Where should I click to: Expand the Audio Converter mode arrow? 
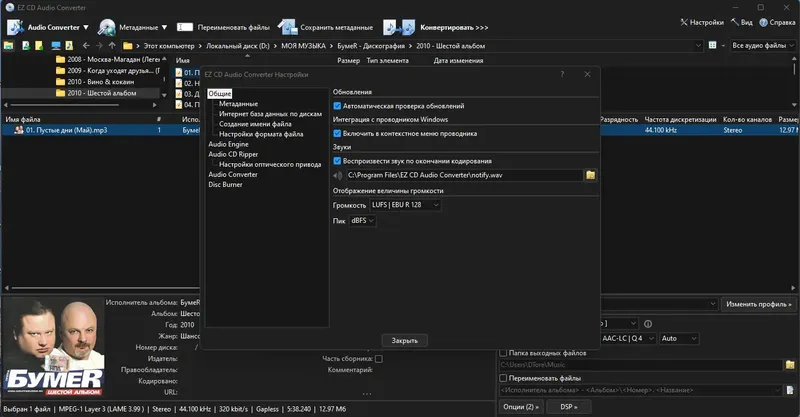point(86,28)
